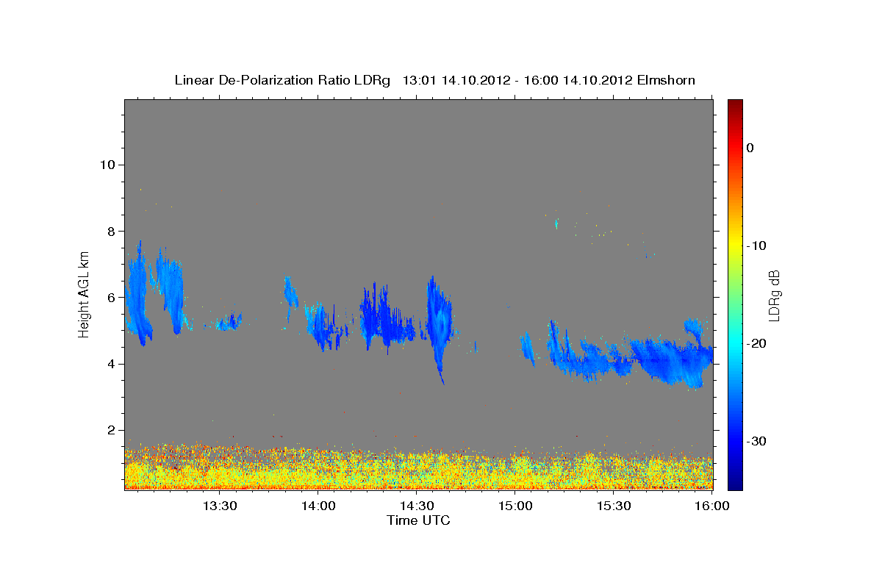
Task: Click the 'LDRg dB' colorbar label
Action: pos(773,295)
